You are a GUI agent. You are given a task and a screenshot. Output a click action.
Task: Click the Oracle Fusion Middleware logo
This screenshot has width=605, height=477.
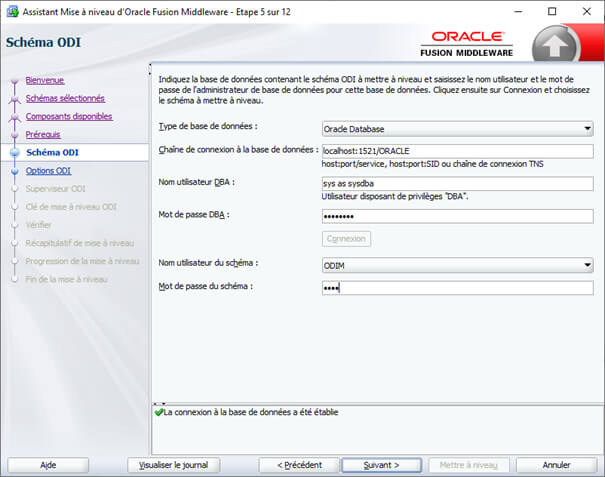point(466,44)
